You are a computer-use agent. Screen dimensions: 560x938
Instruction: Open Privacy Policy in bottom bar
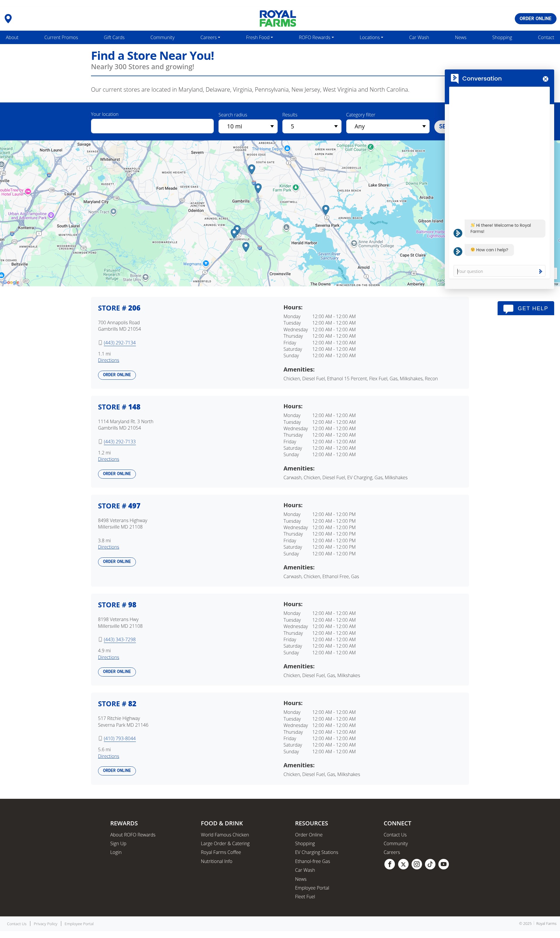(x=45, y=924)
